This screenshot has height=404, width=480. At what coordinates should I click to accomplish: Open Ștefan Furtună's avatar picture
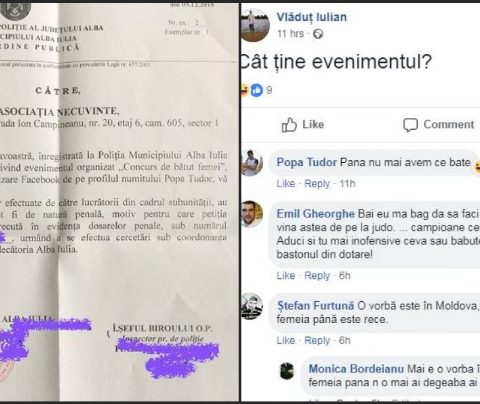click(x=252, y=306)
